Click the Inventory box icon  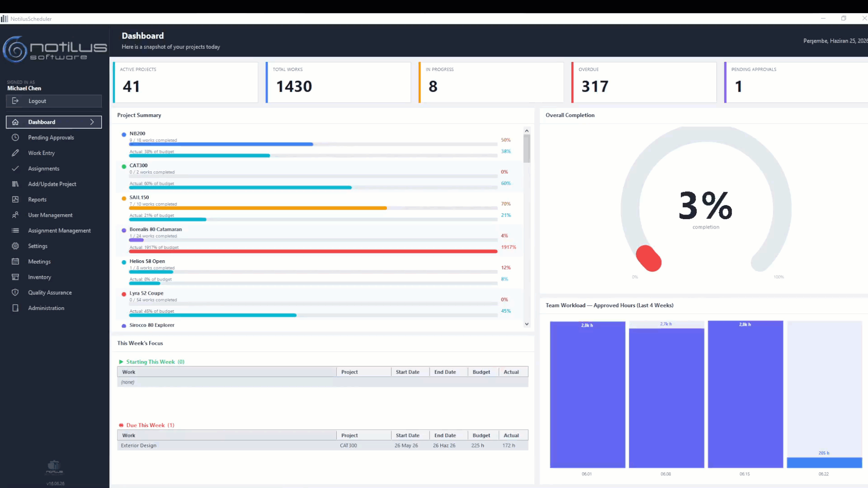coord(15,277)
